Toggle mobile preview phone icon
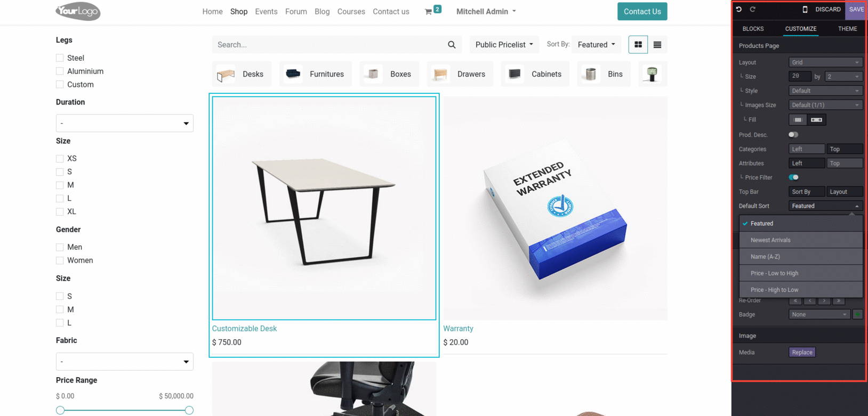This screenshot has height=416, width=868. tap(805, 9)
